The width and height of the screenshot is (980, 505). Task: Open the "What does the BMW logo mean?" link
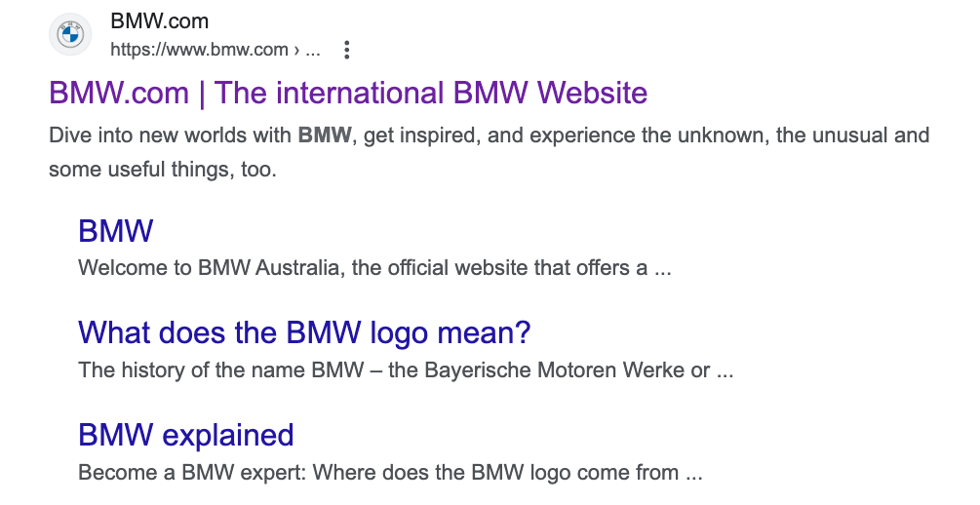point(304,332)
